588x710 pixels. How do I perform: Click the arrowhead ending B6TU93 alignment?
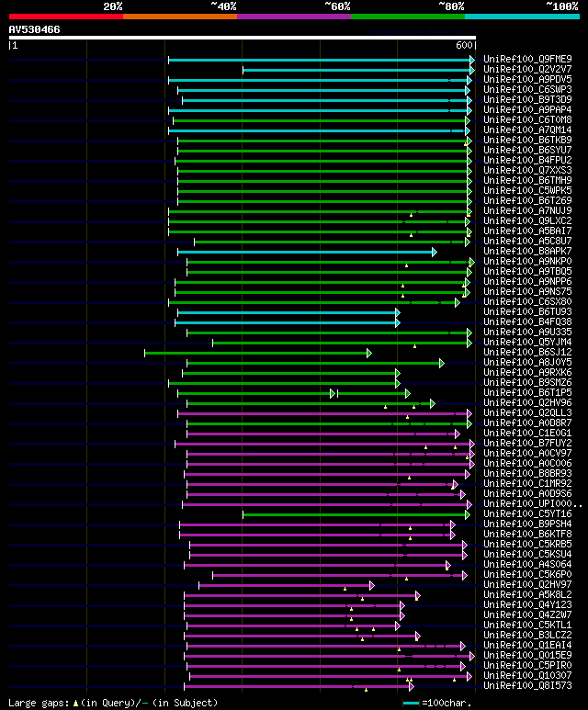point(397,313)
